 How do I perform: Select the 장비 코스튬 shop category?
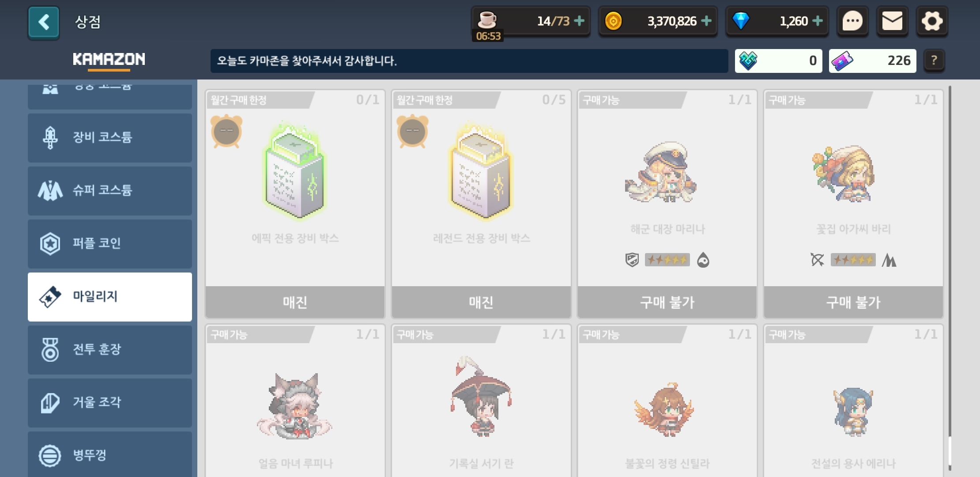pyautogui.click(x=110, y=138)
